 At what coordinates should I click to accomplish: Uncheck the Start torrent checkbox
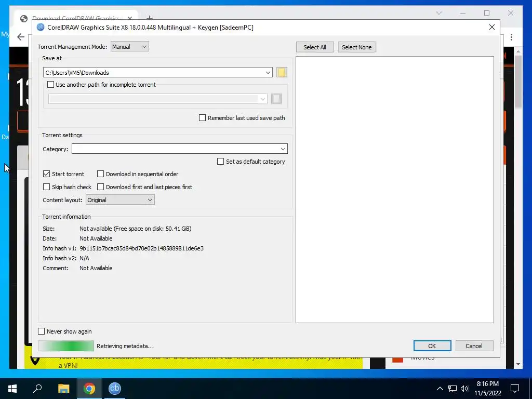pyautogui.click(x=46, y=174)
